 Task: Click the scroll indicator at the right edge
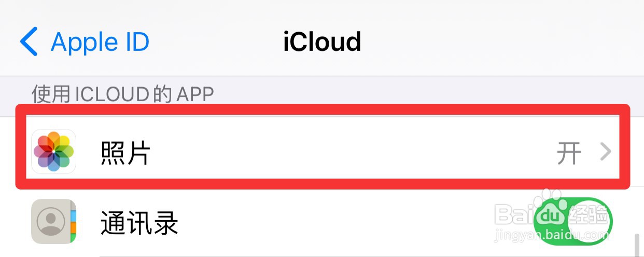pyautogui.click(x=637, y=245)
